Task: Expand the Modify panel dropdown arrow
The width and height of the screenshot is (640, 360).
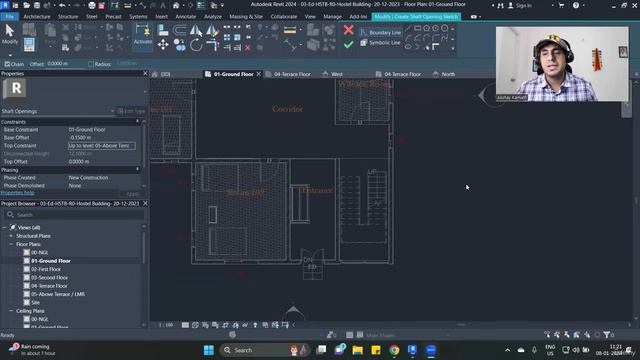Action: click(x=10, y=55)
